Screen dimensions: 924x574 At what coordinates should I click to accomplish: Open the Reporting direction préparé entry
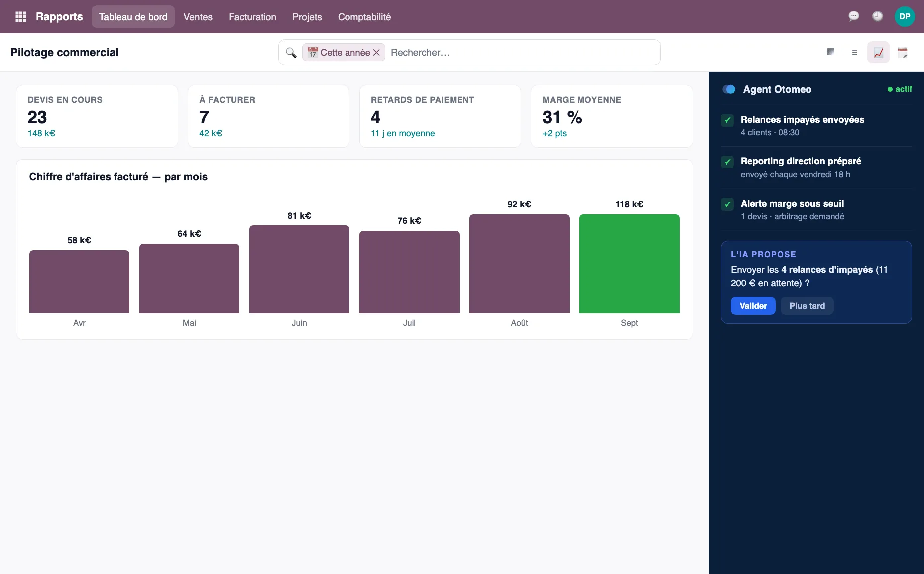(816, 168)
